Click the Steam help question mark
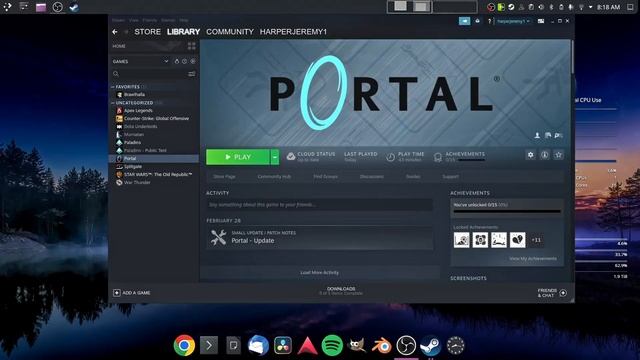This screenshot has height=360, width=640. [x=489, y=21]
